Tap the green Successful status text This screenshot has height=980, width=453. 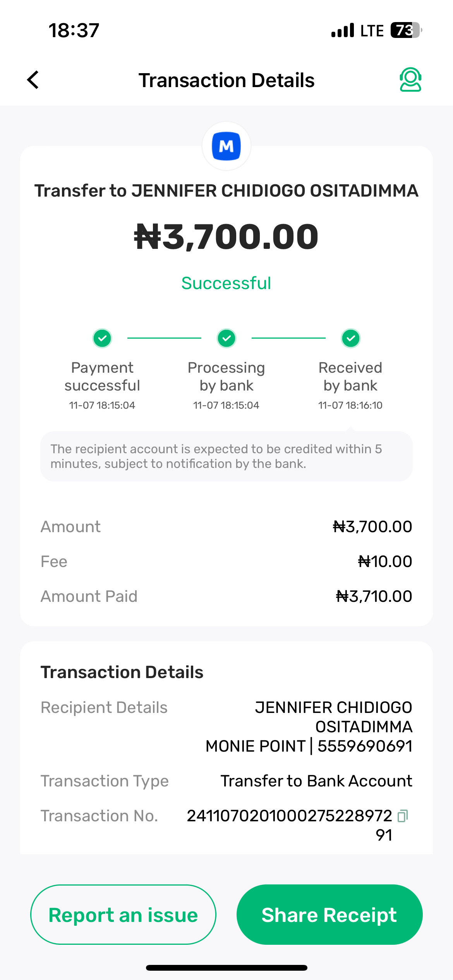tap(226, 283)
